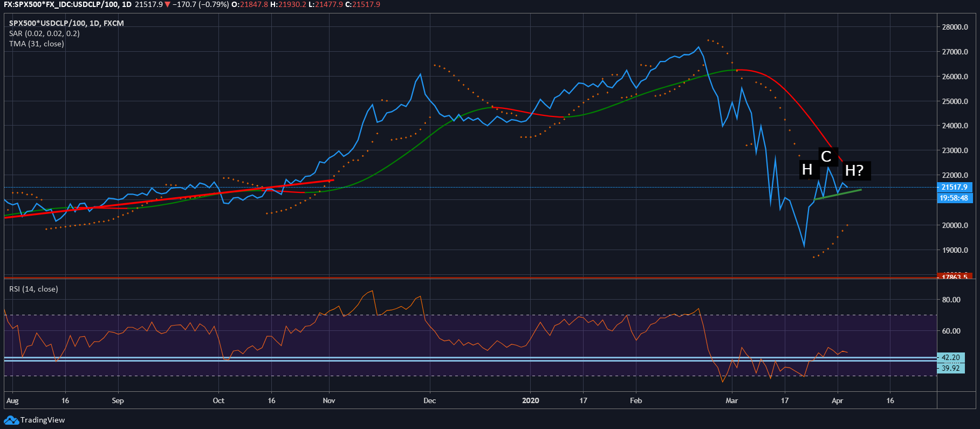Click the 'C' annotation label on chart

click(x=826, y=156)
